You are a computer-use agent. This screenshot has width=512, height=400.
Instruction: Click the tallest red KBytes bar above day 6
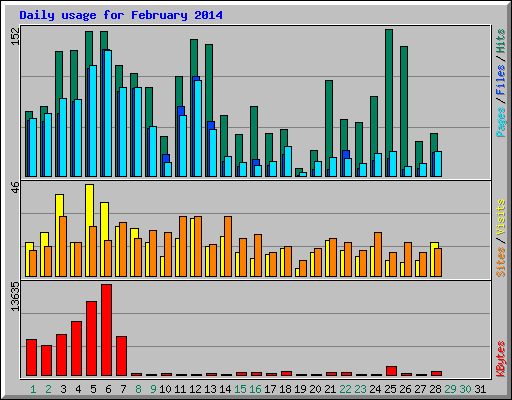tap(107, 330)
